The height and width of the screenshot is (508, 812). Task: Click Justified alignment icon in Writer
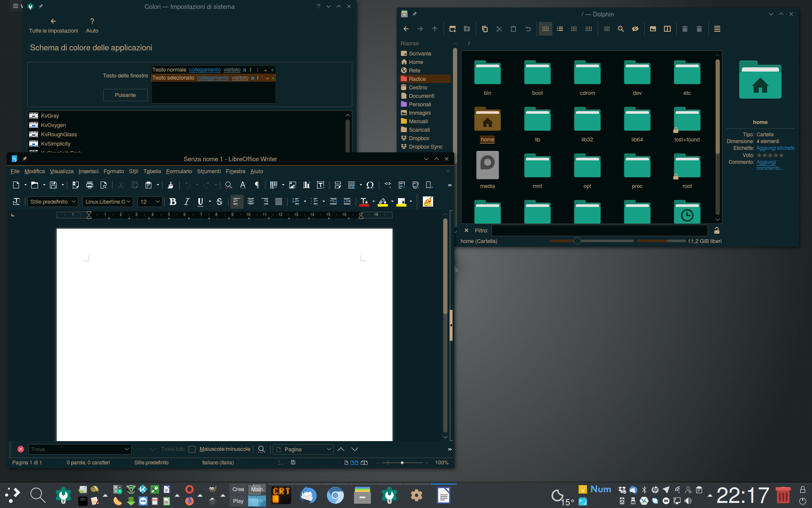tap(279, 202)
